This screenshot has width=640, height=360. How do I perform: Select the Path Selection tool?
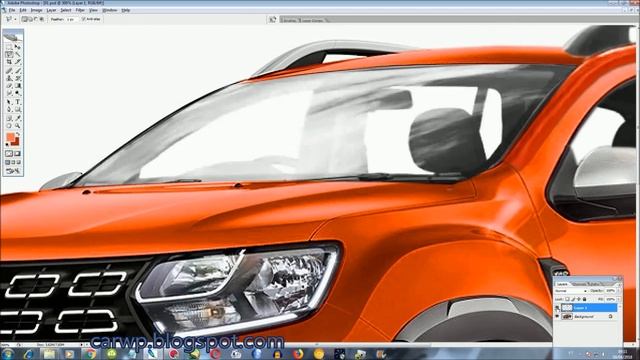[x=9, y=102]
